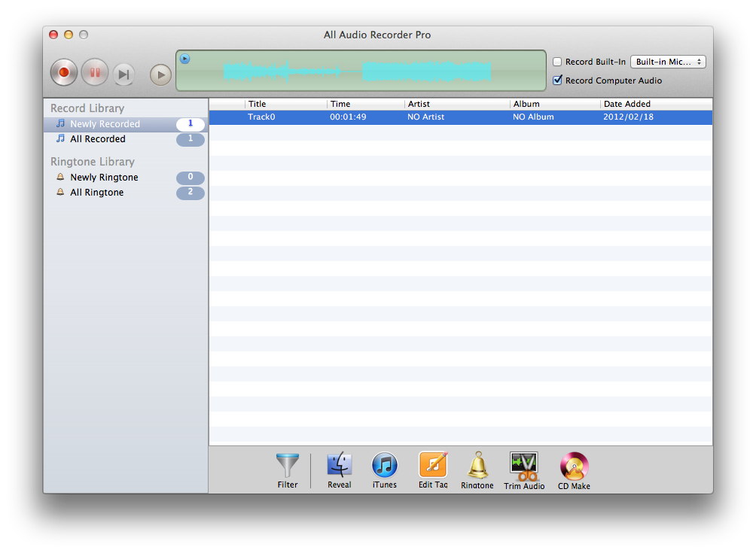Create a ringtone with the Ringtone bell icon
This screenshot has width=756, height=553.
pos(477,471)
